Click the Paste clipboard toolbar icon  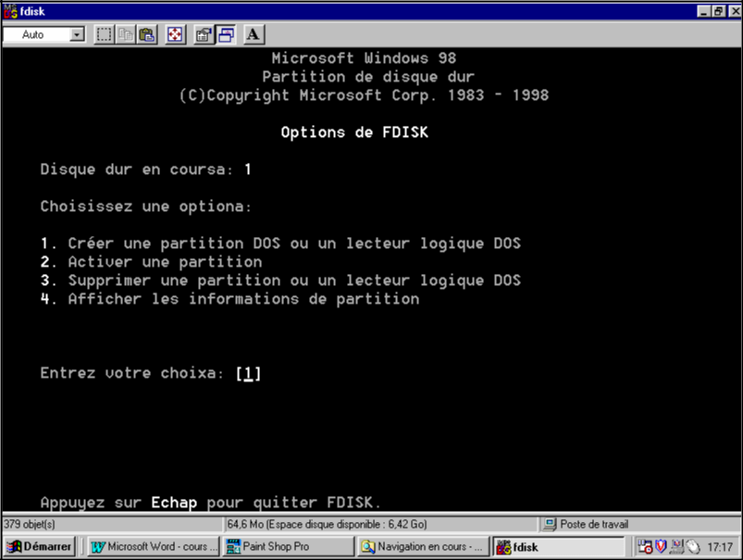pos(147,35)
